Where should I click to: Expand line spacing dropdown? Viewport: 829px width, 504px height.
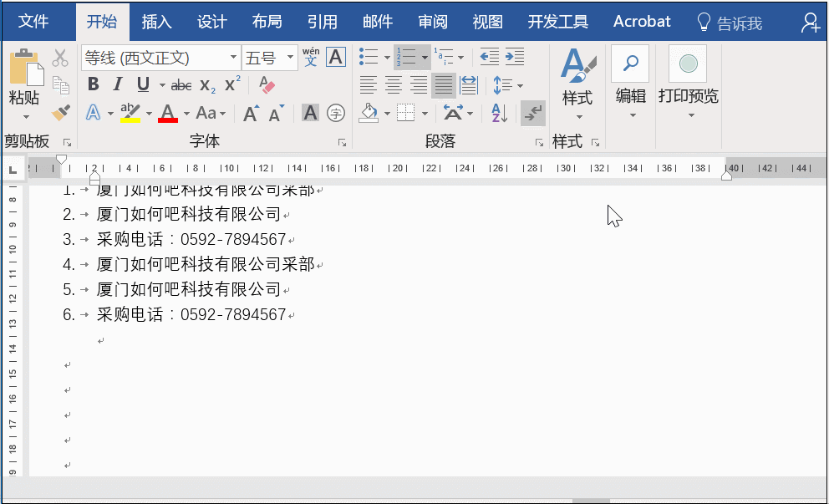[x=521, y=85]
